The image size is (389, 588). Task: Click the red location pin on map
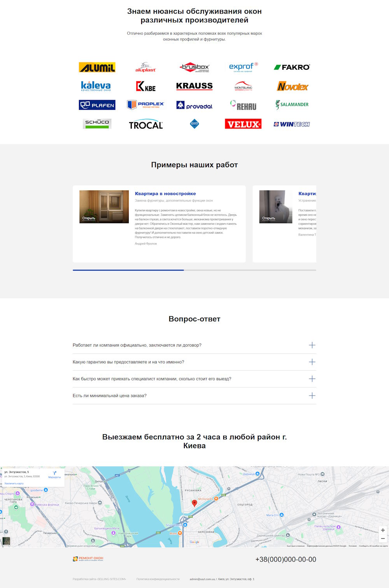(194, 503)
